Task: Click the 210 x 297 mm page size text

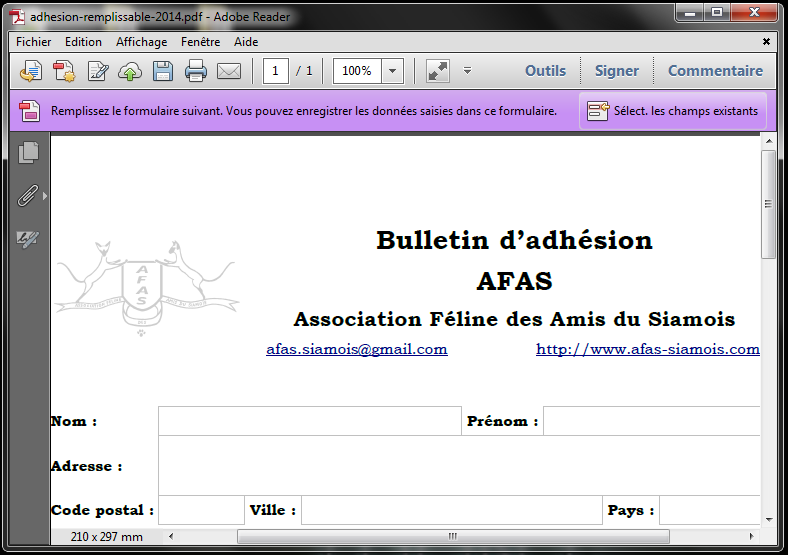Action: tap(107, 537)
